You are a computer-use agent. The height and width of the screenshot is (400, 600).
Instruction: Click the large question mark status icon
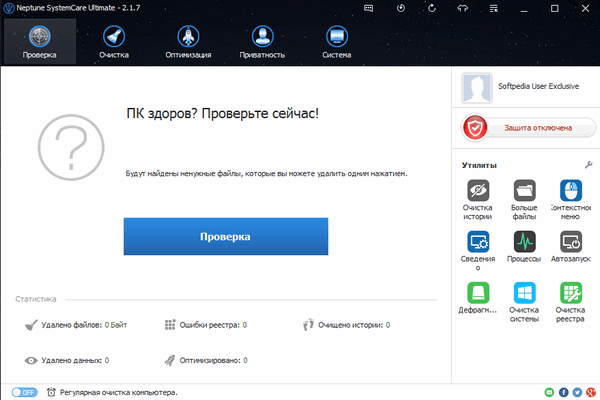[x=71, y=147]
